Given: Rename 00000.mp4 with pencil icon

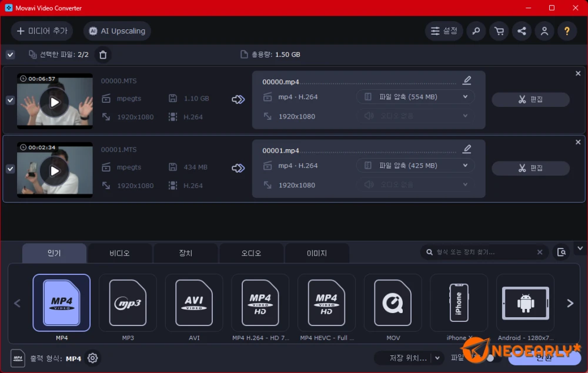Looking at the screenshot, I should point(467,80).
